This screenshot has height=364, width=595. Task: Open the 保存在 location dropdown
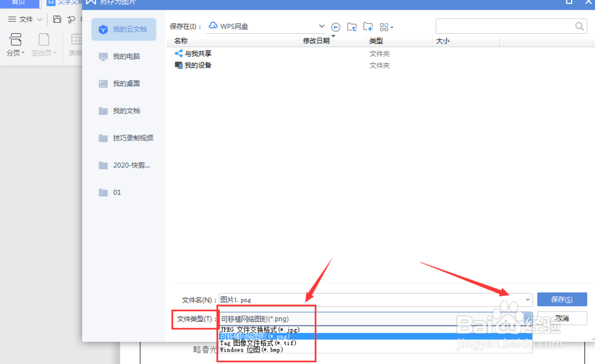coord(321,26)
